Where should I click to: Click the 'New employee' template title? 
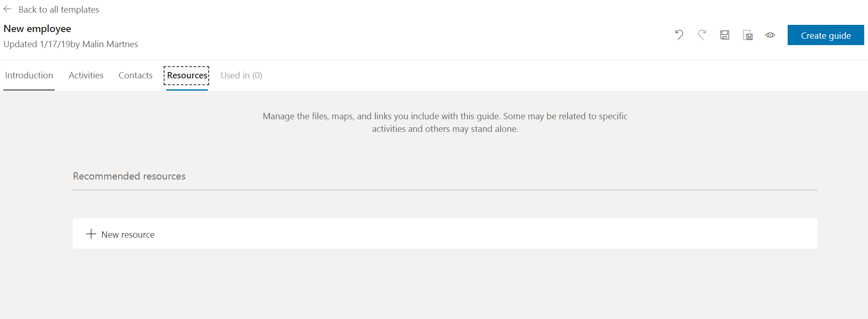[x=37, y=29]
